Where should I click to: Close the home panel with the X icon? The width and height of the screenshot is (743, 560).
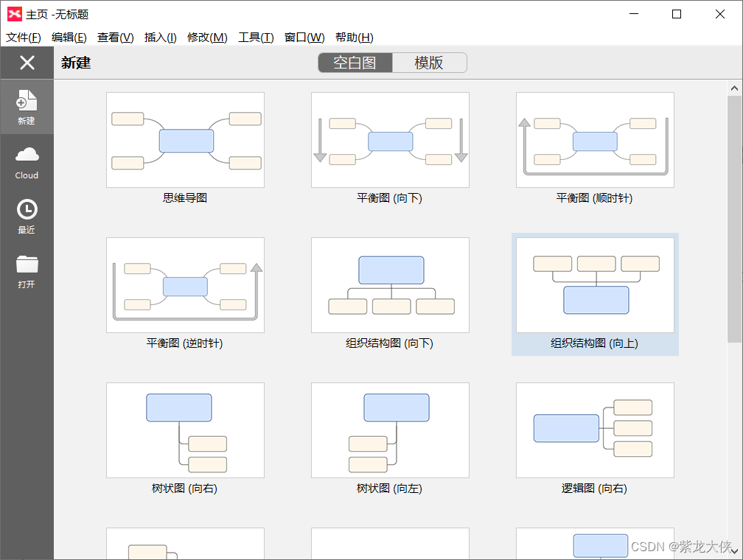(27, 63)
